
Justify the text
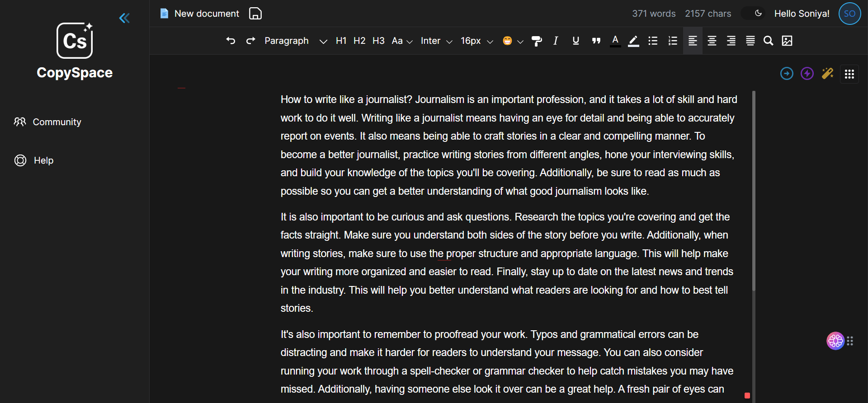(x=750, y=41)
